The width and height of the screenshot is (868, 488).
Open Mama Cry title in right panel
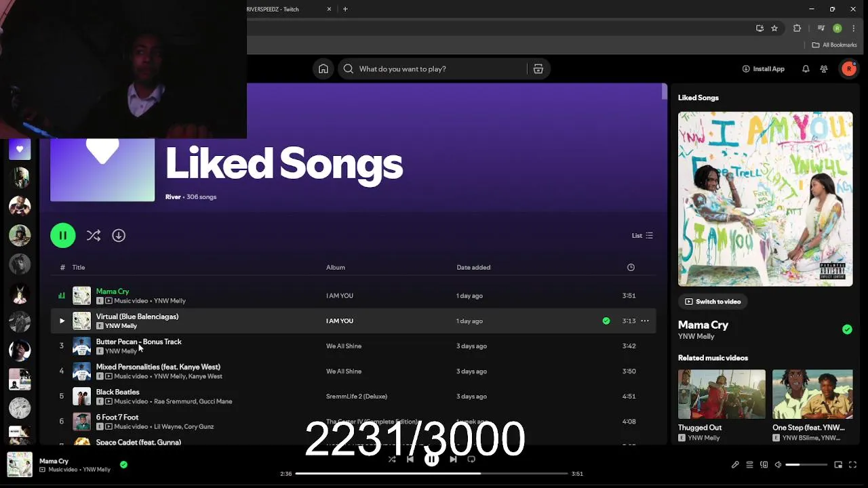click(x=703, y=325)
